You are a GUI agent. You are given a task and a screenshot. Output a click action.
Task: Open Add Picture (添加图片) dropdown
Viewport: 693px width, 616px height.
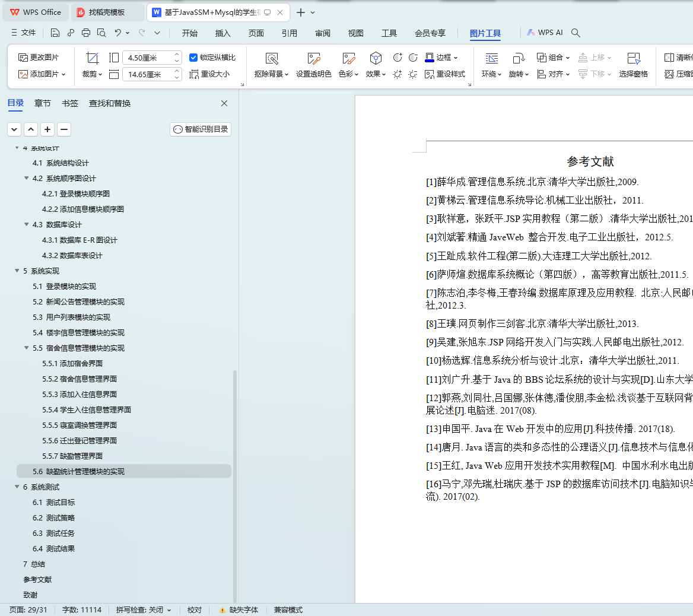point(42,74)
